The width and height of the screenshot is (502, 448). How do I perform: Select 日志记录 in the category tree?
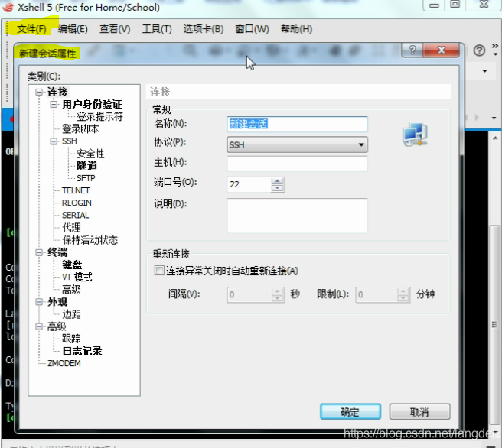[x=82, y=351]
